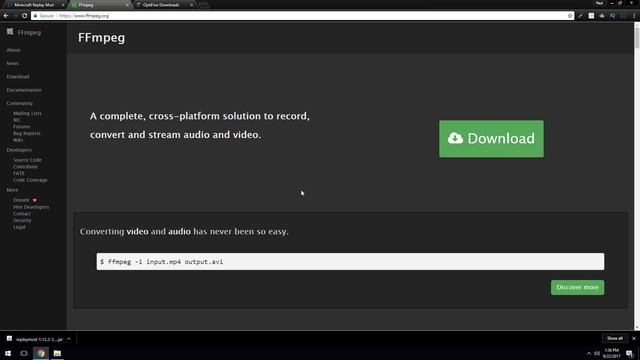
Task: Click Show all downloads
Action: (x=615, y=338)
